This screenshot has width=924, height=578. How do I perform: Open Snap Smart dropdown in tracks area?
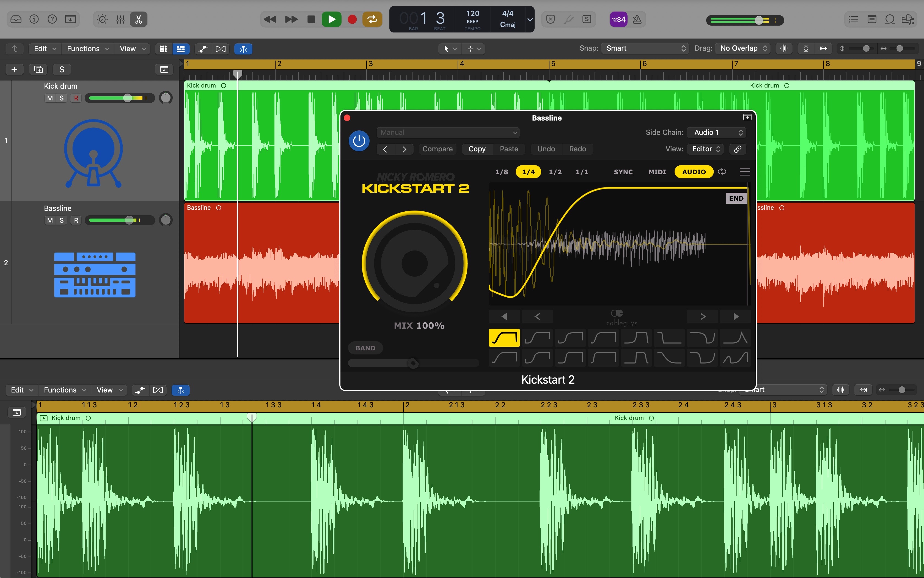(645, 48)
